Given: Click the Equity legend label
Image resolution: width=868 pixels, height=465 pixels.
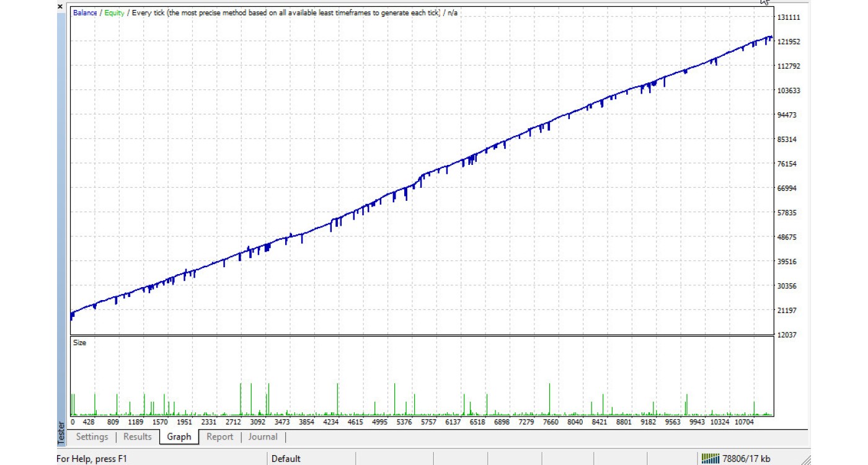Looking at the screenshot, I should 114,12.
